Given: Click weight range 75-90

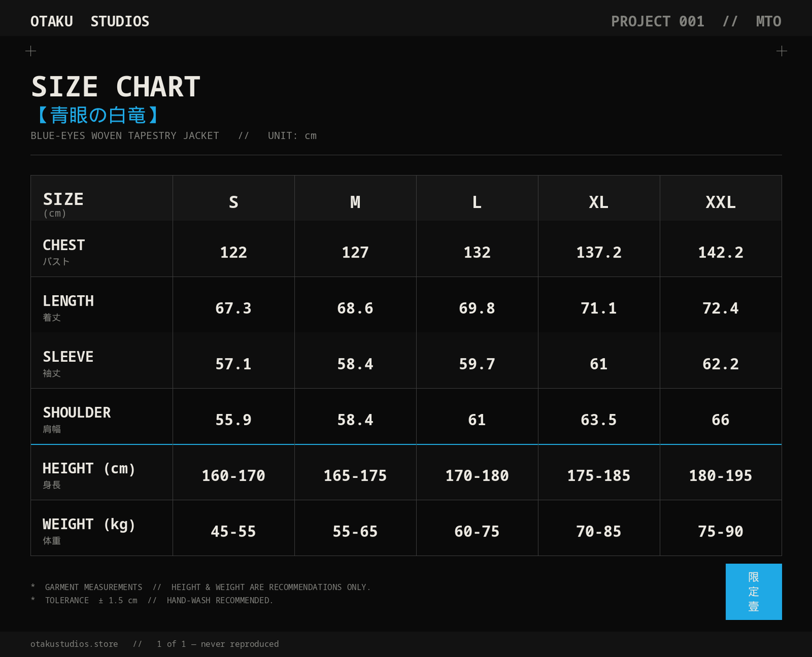Looking at the screenshot, I should point(721,531).
